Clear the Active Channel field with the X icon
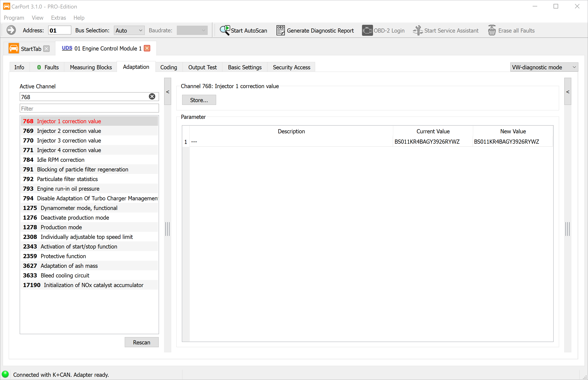This screenshot has width=588, height=380. click(152, 96)
